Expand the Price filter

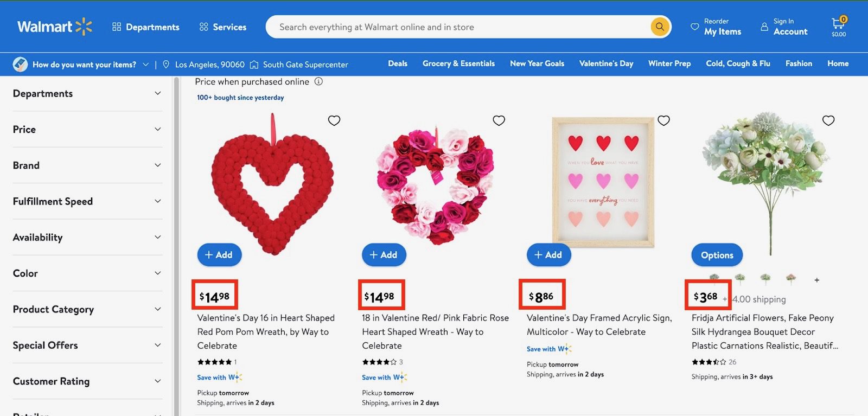[x=87, y=129]
